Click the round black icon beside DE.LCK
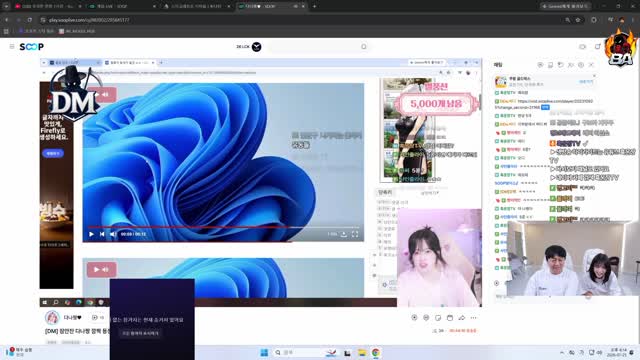The width and height of the screenshot is (640, 360). [x=256, y=47]
